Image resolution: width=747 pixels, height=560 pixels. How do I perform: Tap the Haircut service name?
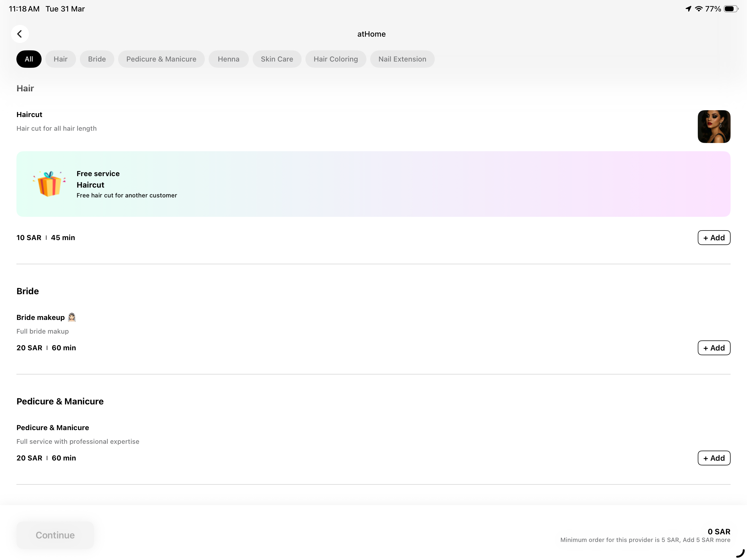point(29,115)
